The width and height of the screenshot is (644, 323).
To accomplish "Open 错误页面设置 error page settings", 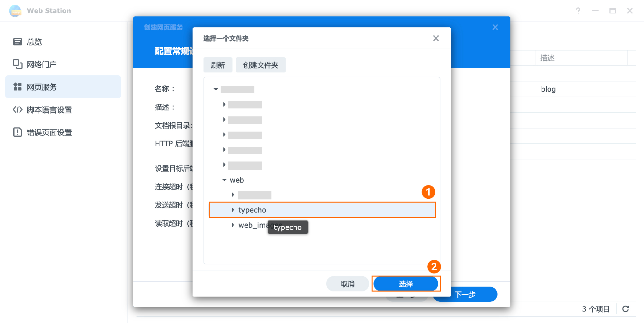I will pyautogui.click(x=49, y=132).
